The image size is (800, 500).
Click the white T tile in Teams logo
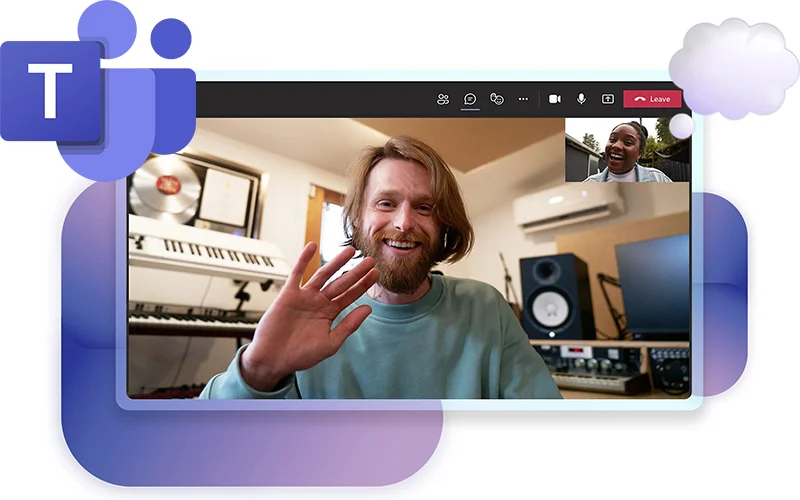tap(50, 90)
